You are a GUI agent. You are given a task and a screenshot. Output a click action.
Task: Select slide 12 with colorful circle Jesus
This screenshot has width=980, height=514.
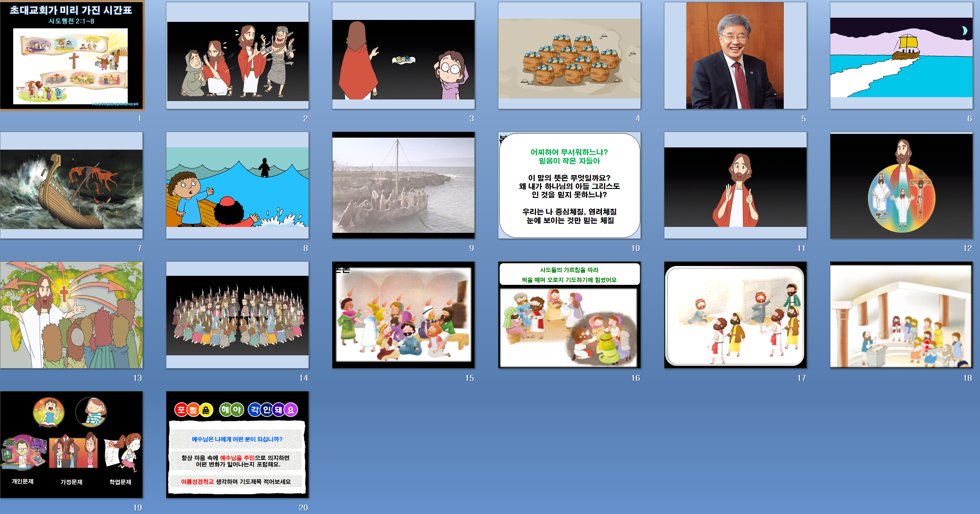pyautogui.click(x=901, y=185)
